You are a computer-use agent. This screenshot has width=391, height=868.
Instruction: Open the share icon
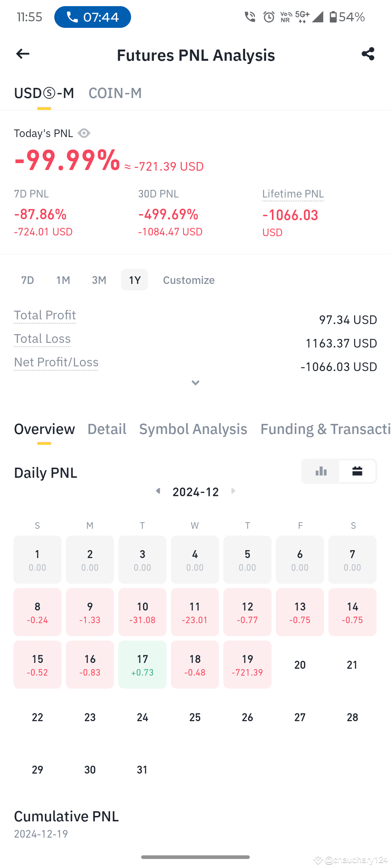click(x=368, y=54)
